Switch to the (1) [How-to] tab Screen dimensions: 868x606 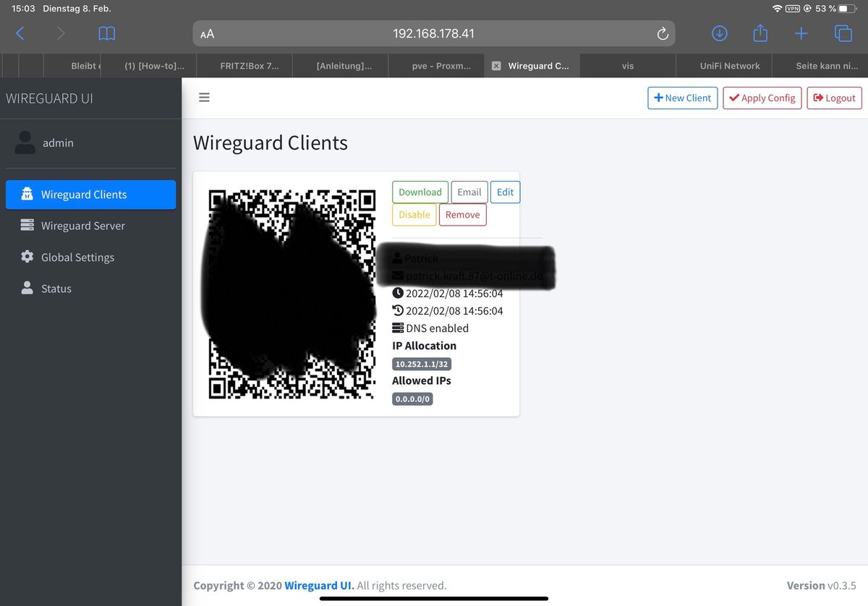point(148,66)
